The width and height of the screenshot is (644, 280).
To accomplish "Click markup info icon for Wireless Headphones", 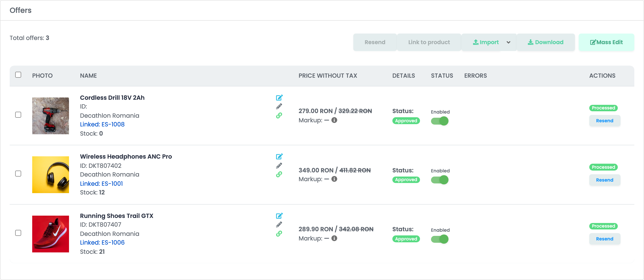I will [x=334, y=179].
